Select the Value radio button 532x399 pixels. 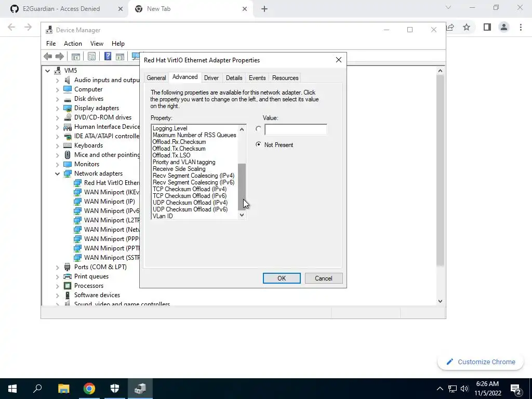[x=259, y=129]
